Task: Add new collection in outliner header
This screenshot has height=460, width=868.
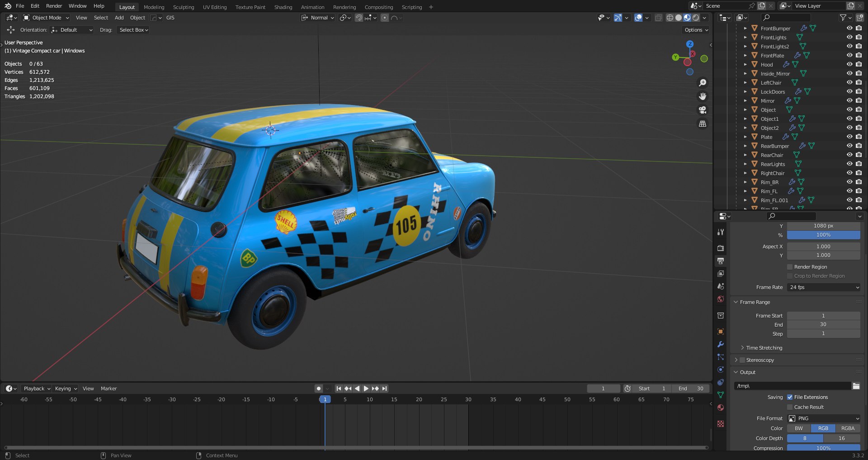Action: click(859, 18)
